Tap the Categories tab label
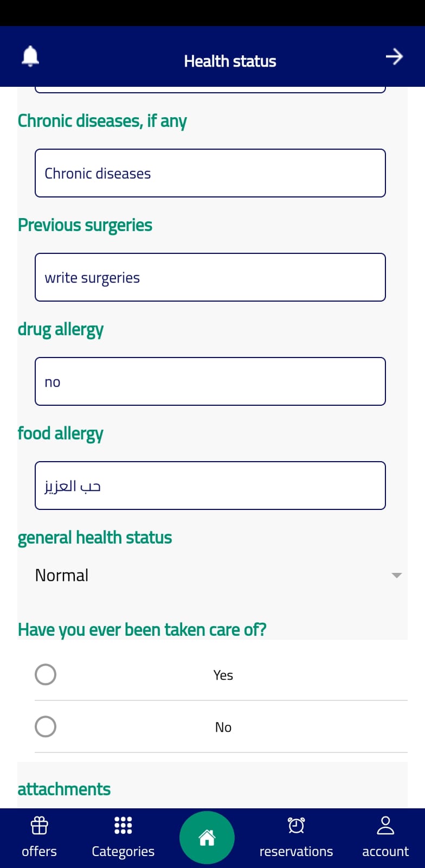Viewport: 425px width, 868px height. click(x=123, y=852)
